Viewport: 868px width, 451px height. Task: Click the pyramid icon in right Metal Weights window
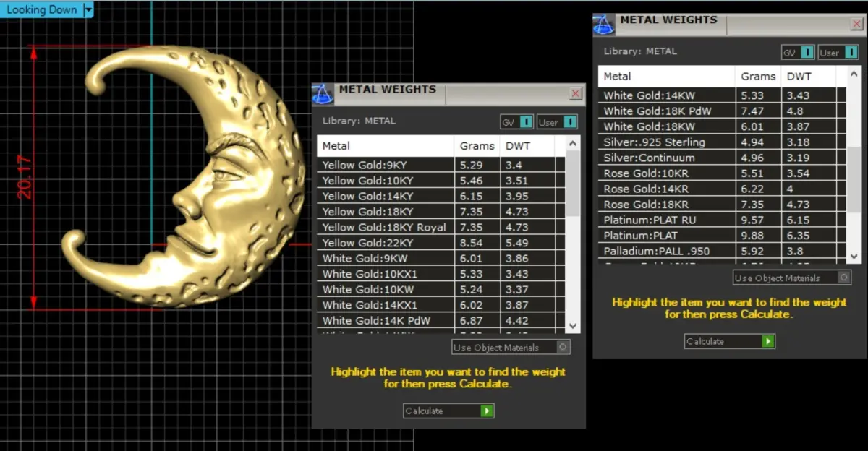pos(604,24)
